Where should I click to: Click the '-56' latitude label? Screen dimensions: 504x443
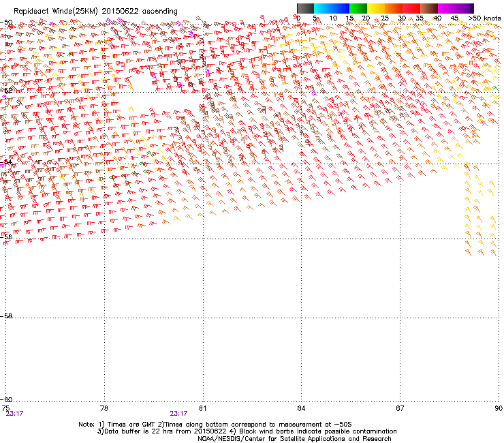tap(6, 236)
